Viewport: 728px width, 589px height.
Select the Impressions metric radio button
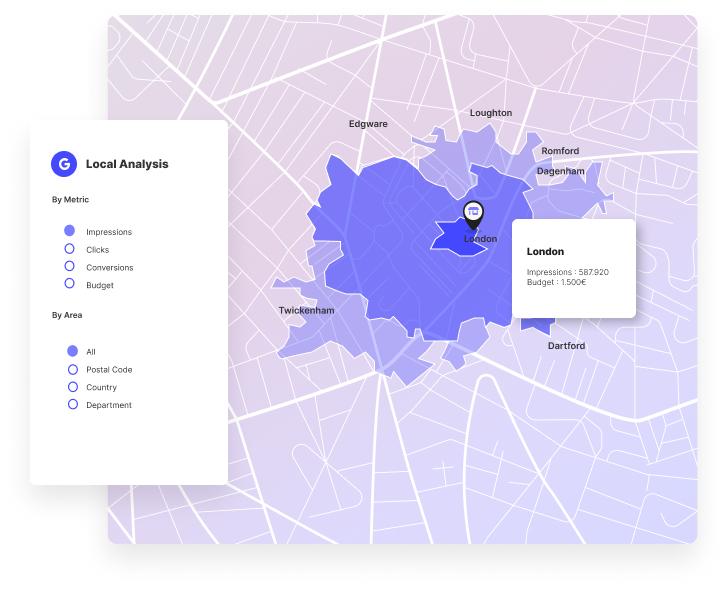[69, 231]
